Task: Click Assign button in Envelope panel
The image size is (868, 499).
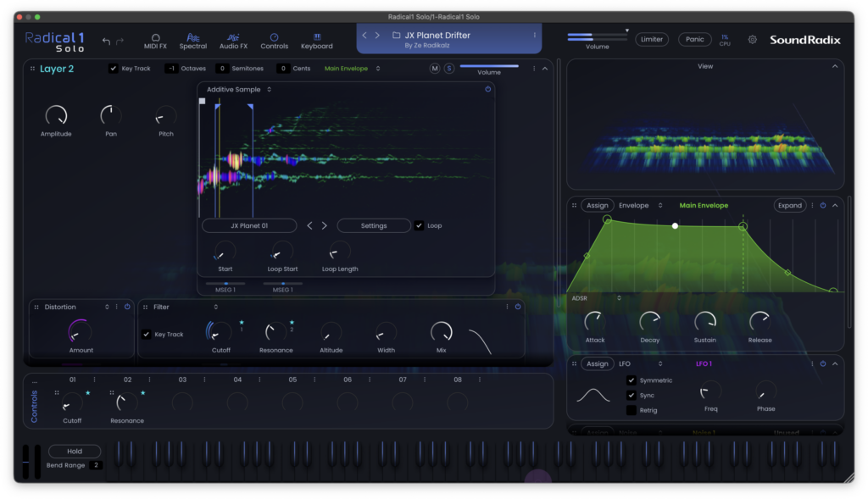Action: tap(598, 205)
